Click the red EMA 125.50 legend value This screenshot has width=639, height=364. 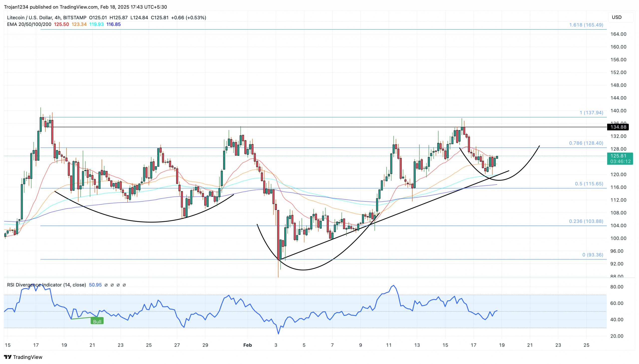click(61, 24)
